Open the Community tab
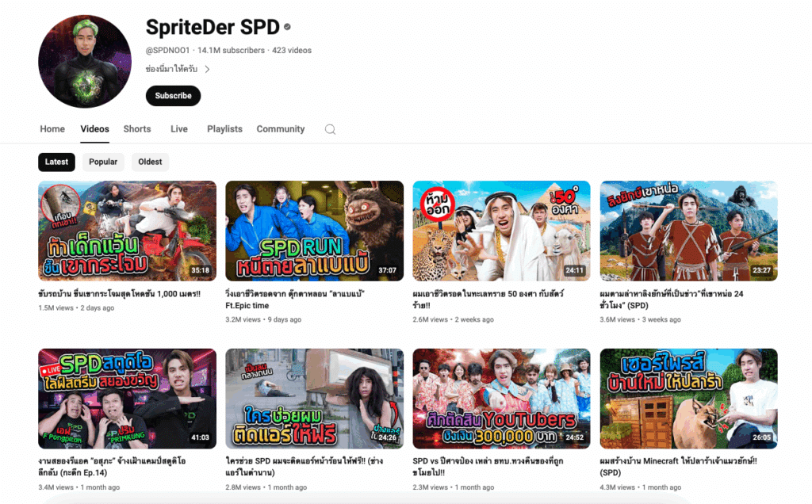Screen dimensions: 812x504 click(280, 129)
